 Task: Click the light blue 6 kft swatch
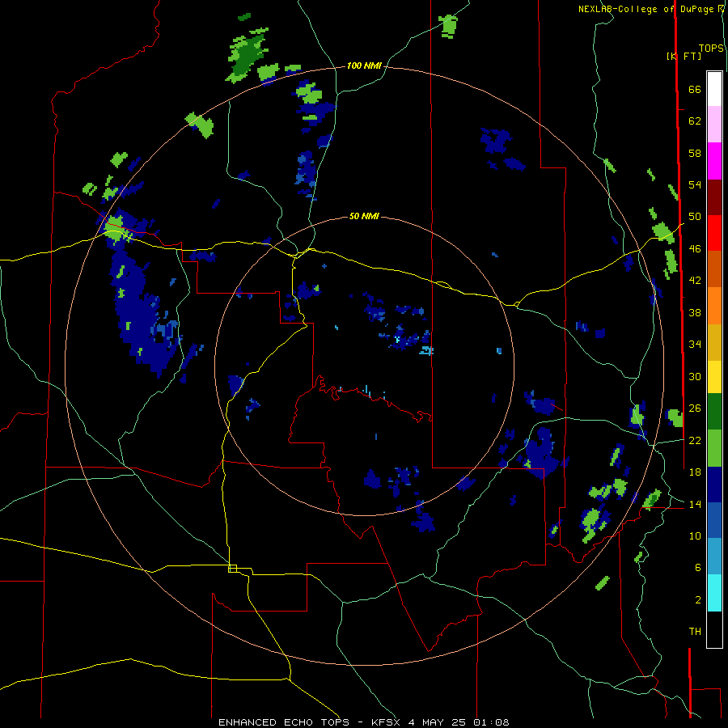click(x=714, y=557)
